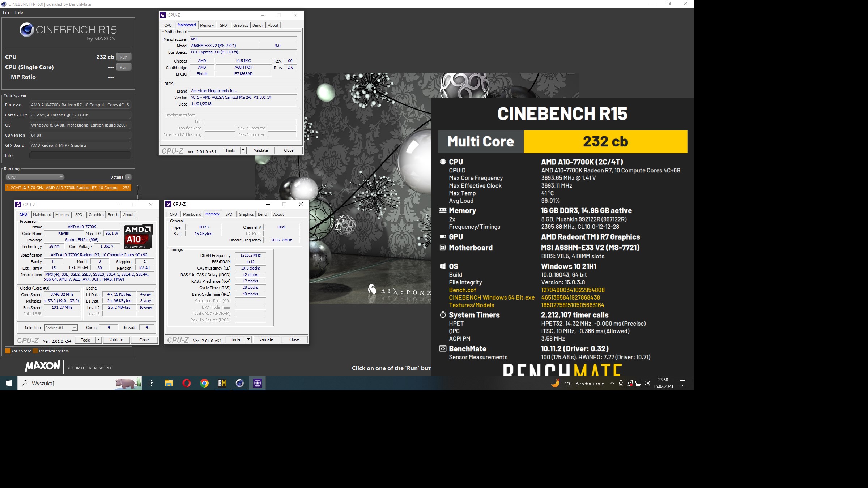
Task: Click the BenchMate section icon beside version 10.11.2
Action: click(x=443, y=349)
